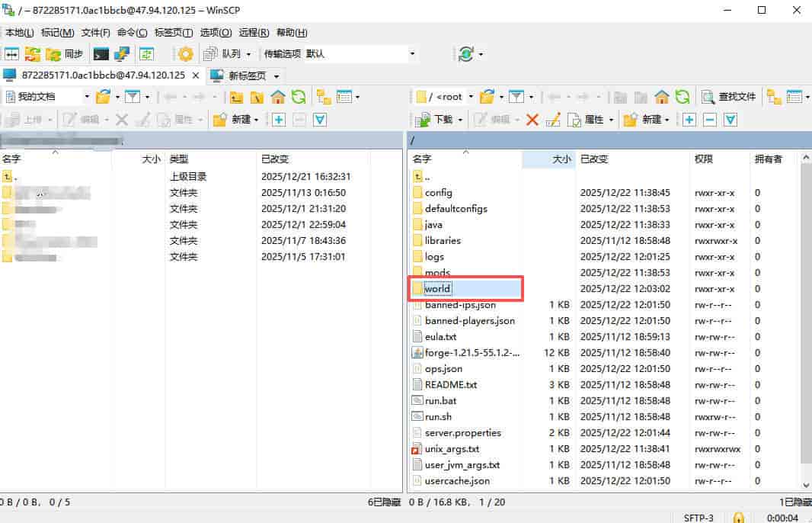Open the terminal console icon in the toolbar
Viewport: 812px width, 523px height.
coord(101,54)
